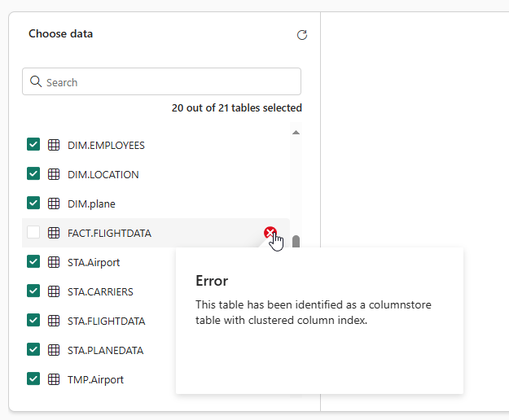Toggle the STA.FLIGHTDATA checkbox off
509x420 pixels.
point(33,321)
